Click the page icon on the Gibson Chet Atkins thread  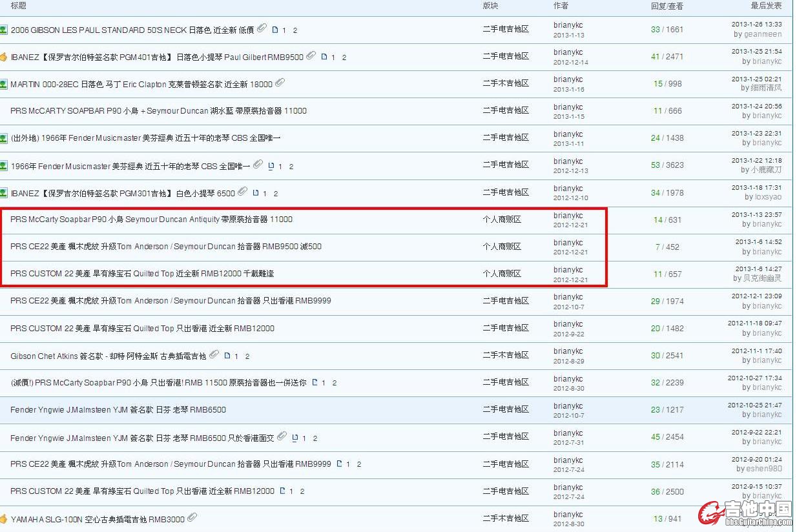tap(227, 356)
